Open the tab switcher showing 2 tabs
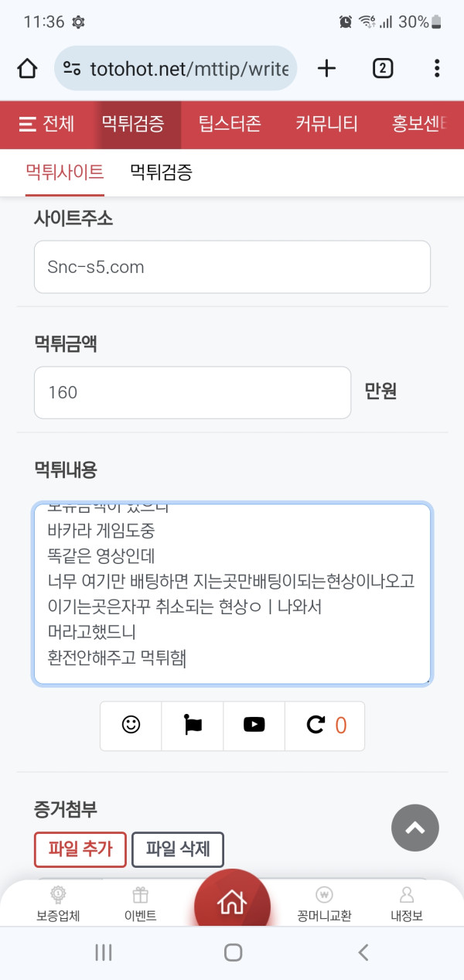Image resolution: width=464 pixels, height=980 pixels. click(x=382, y=68)
